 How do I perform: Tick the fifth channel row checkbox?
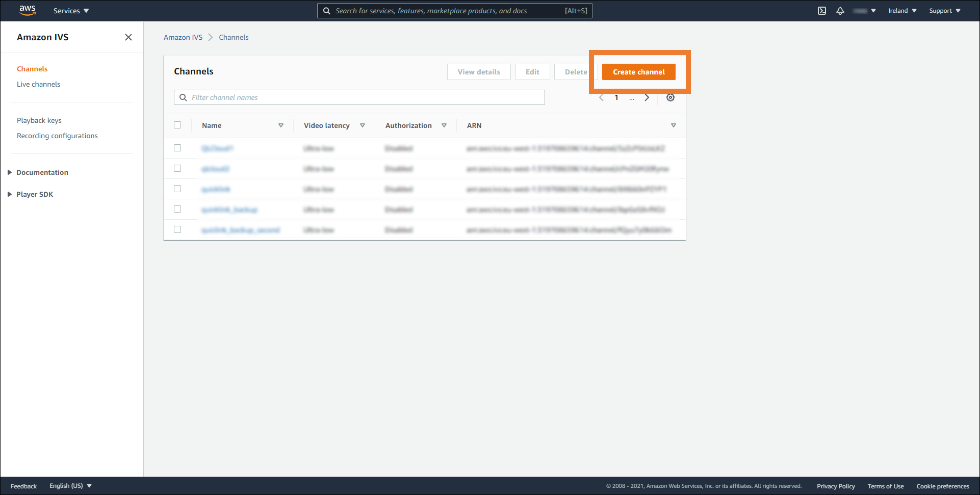pyautogui.click(x=177, y=229)
